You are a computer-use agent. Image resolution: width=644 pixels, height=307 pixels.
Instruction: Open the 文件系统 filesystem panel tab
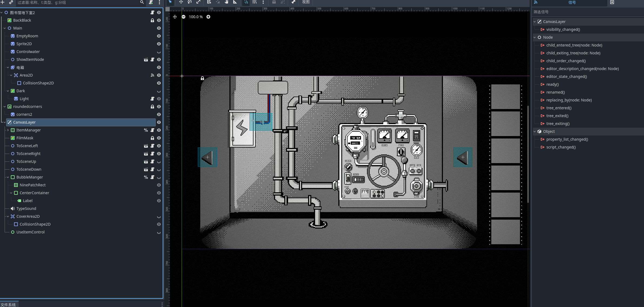tap(8, 305)
